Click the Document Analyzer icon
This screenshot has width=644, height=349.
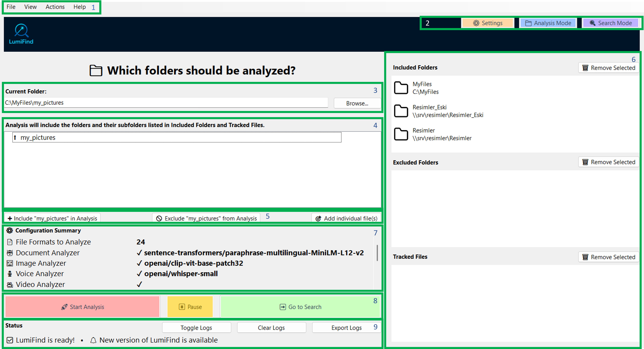10,253
